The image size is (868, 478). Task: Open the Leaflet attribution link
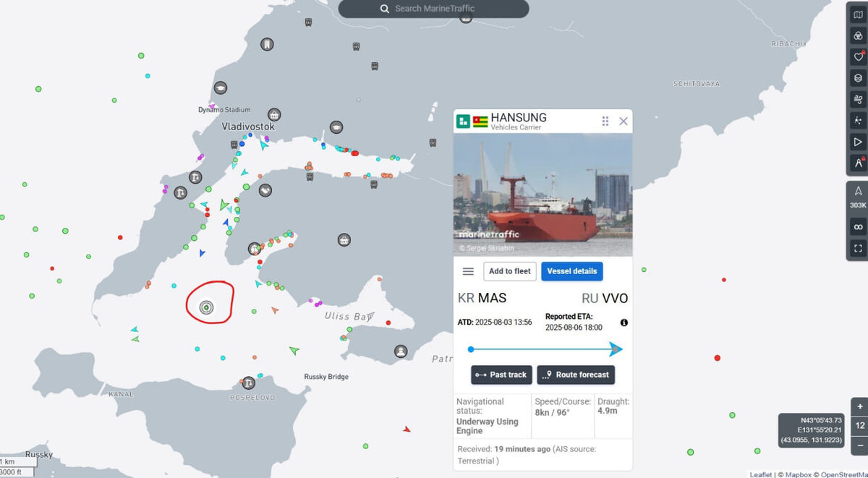click(x=760, y=474)
